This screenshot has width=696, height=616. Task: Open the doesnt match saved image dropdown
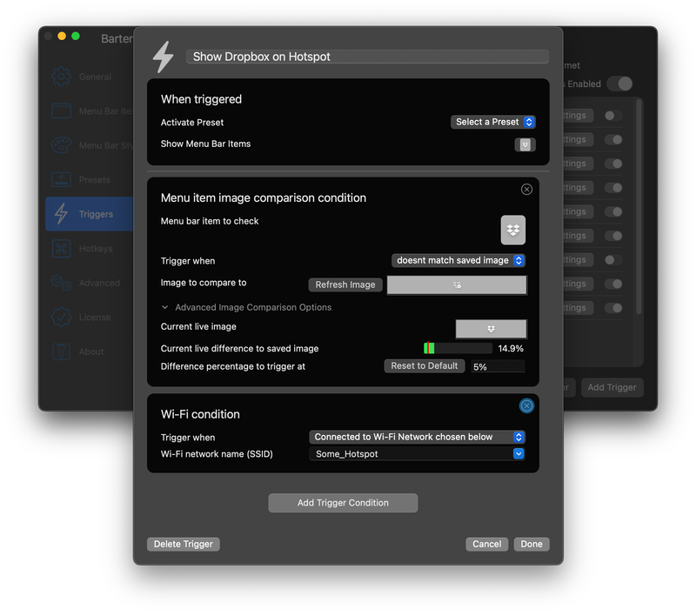(x=458, y=260)
